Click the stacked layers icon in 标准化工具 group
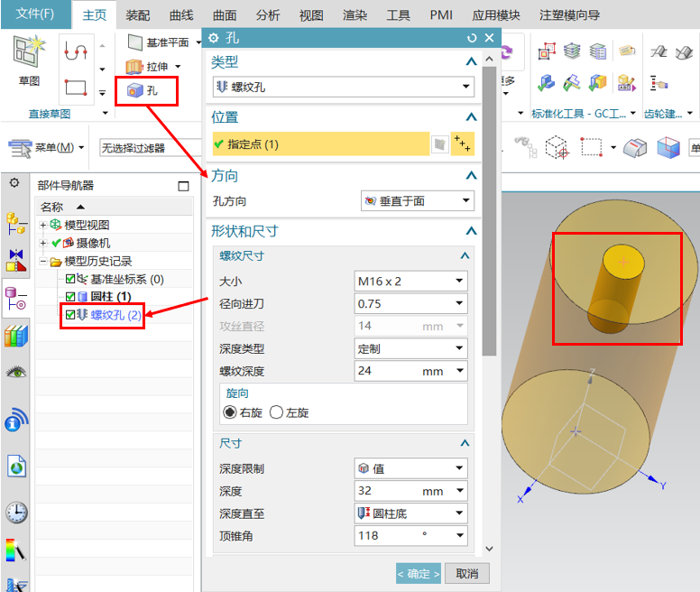Viewport: 700px width, 592px height. tap(572, 51)
